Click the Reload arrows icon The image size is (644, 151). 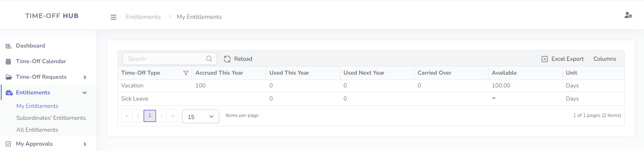tap(227, 59)
